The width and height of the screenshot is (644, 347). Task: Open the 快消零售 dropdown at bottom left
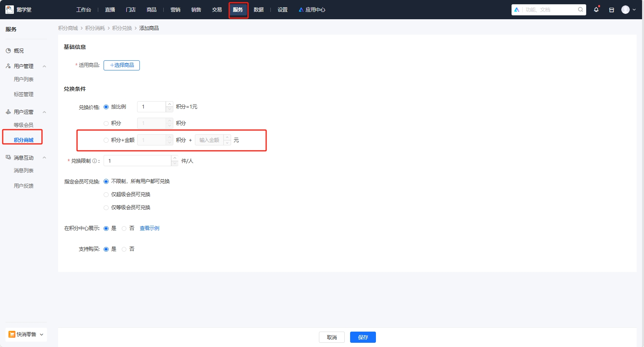26,334
